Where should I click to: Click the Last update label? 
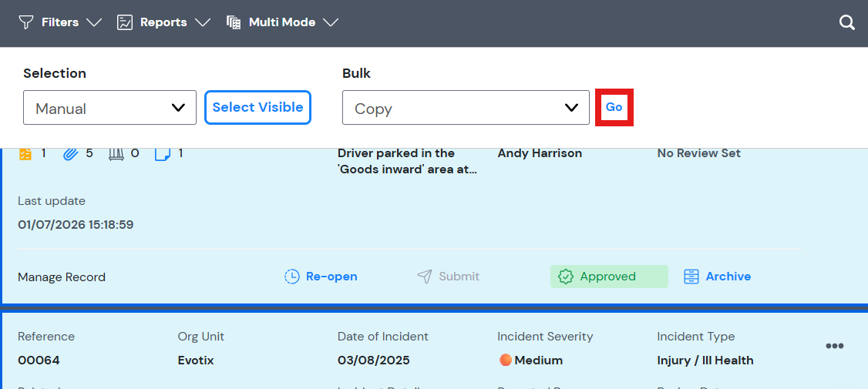click(x=52, y=201)
